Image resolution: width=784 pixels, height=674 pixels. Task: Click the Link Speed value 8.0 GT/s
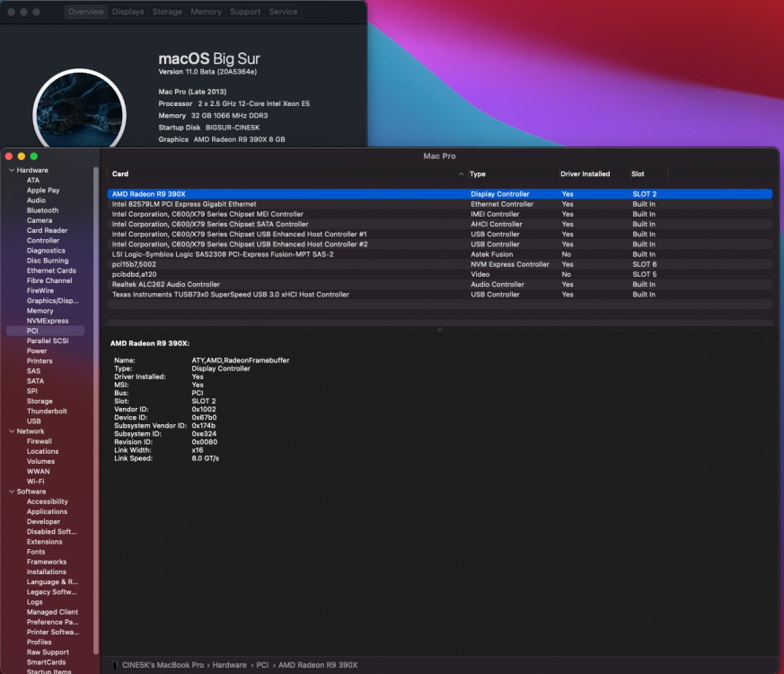pyautogui.click(x=206, y=458)
